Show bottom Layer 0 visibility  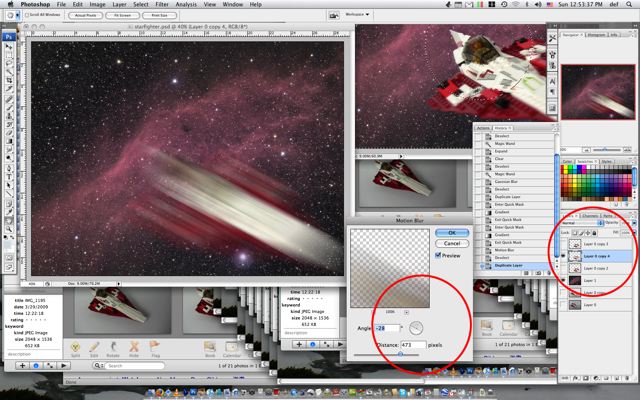pyautogui.click(x=563, y=305)
